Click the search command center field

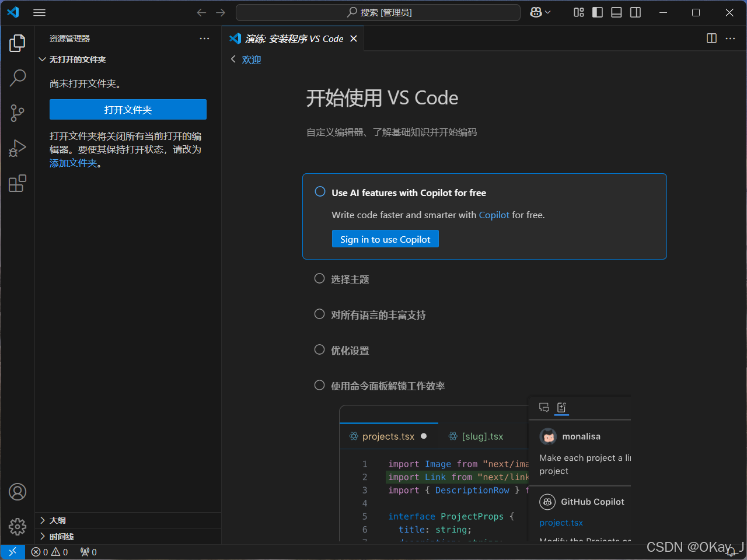point(377,12)
